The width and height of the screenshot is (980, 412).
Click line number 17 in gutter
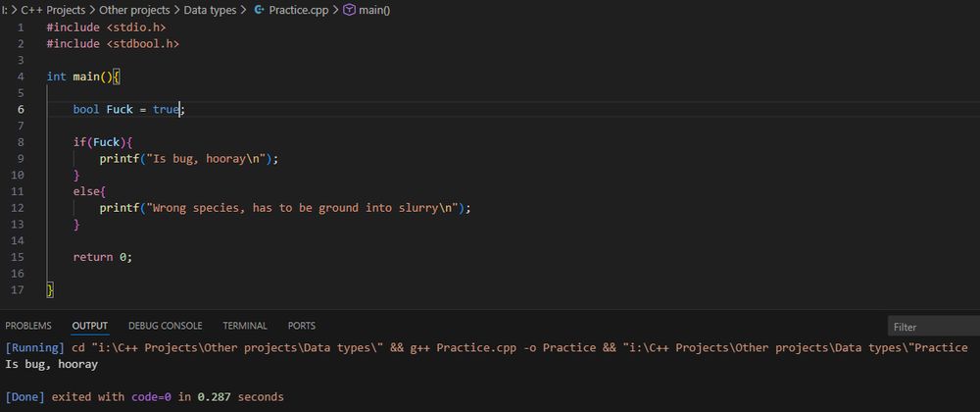click(x=18, y=289)
